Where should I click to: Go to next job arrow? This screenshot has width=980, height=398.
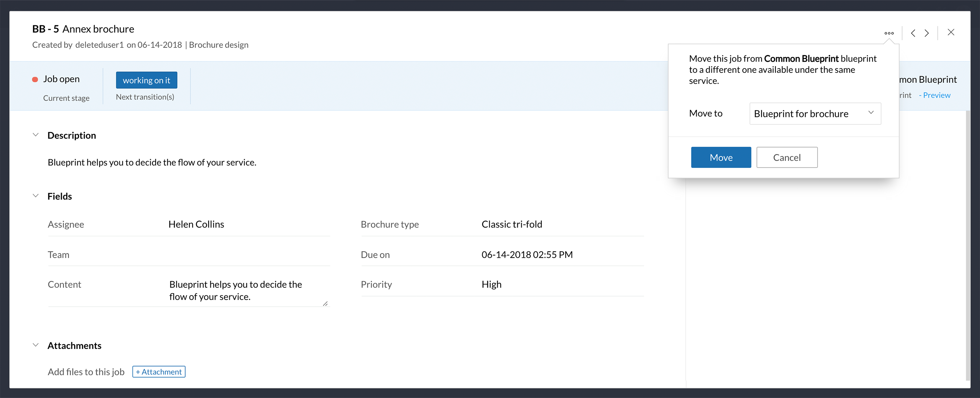tap(927, 33)
